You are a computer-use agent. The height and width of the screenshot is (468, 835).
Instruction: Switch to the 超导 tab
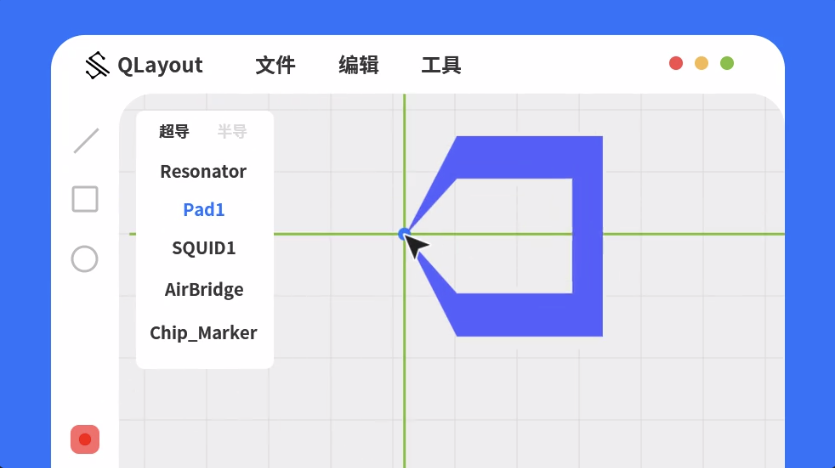pyautogui.click(x=174, y=131)
